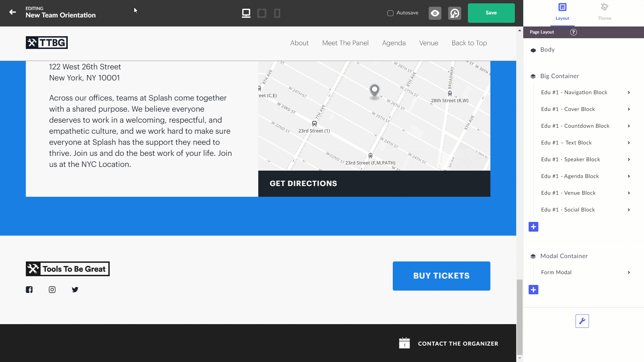Viewport: 644px width, 362px height.
Task: Expand Edu #1 – Text Block chevron
Action: pos(629,143)
